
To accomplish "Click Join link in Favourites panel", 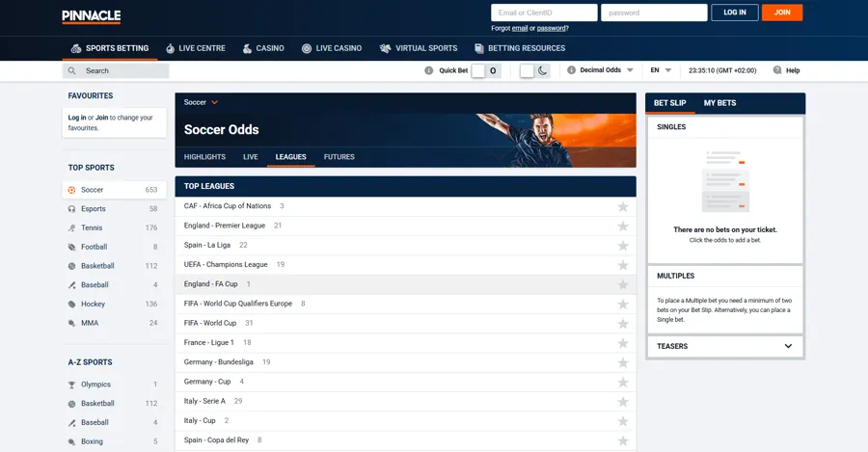I will tap(102, 118).
